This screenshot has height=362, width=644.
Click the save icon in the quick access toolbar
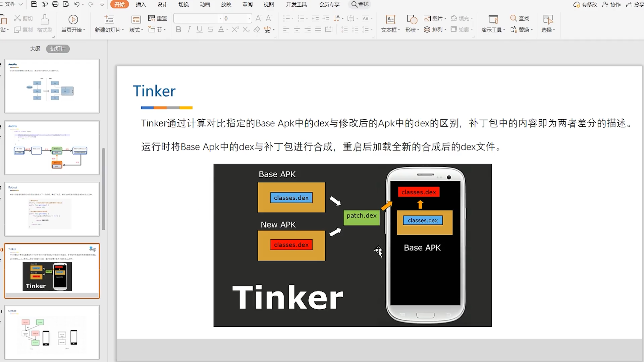[x=34, y=4]
